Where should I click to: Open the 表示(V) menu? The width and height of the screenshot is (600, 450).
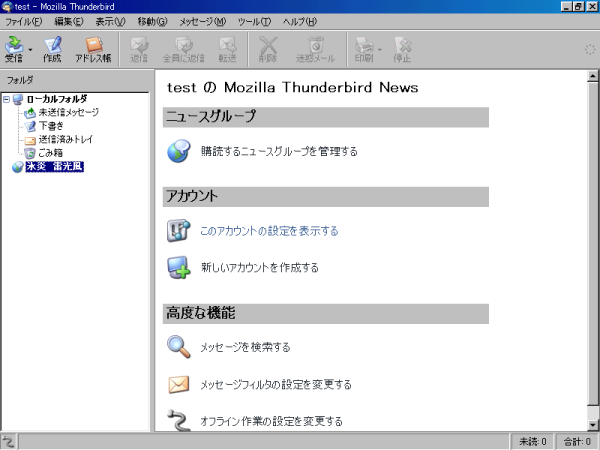(x=110, y=22)
